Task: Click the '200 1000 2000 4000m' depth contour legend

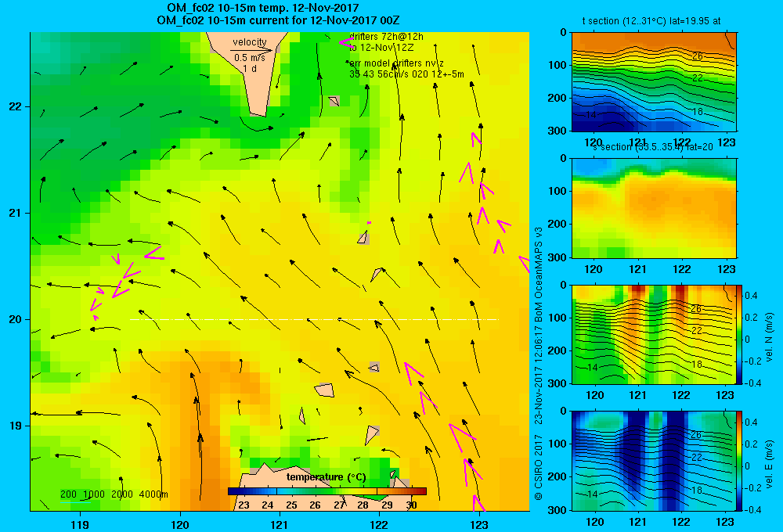Action: 114,494
